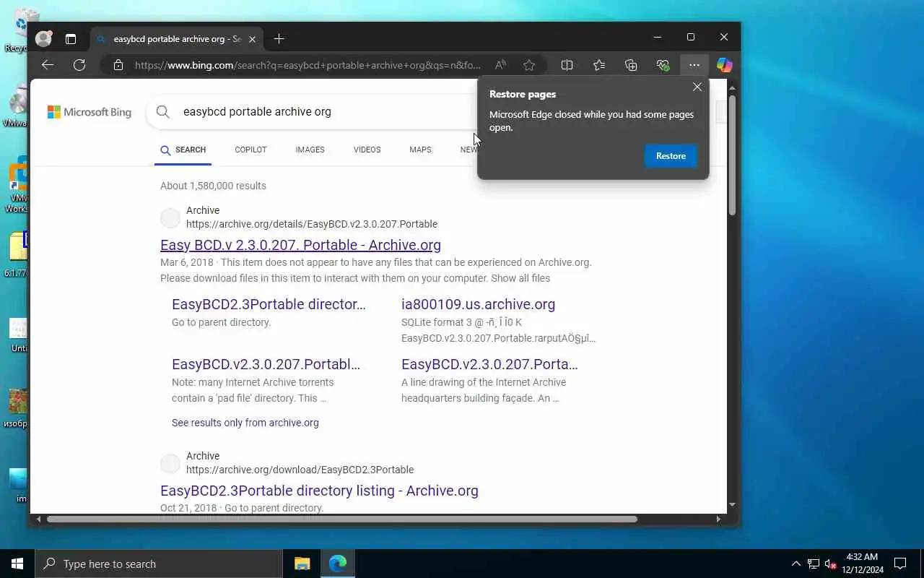The width and height of the screenshot is (924, 578).
Task: Click the scroll down arrow of vertical scrollbar
Action: point(732,505)
